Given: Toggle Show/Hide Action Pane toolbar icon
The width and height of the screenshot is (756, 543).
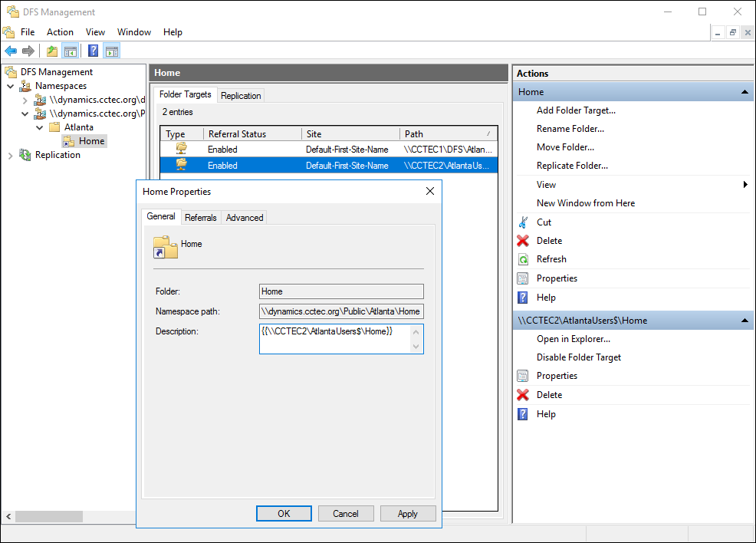Looking at the screenshot, I should point(112,51).
